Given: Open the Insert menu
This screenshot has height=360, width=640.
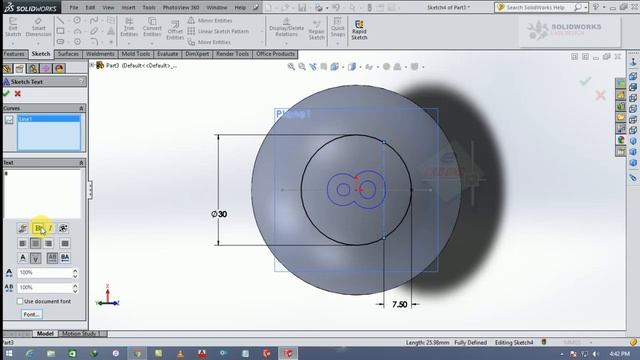Looking at the screenshot, I should [x=128, y=7].
